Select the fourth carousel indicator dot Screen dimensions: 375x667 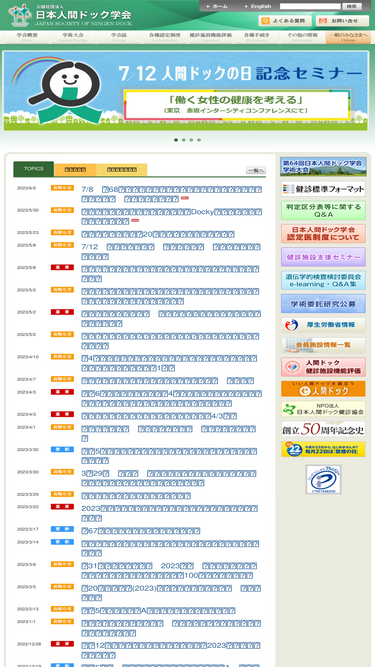(199, 140)
